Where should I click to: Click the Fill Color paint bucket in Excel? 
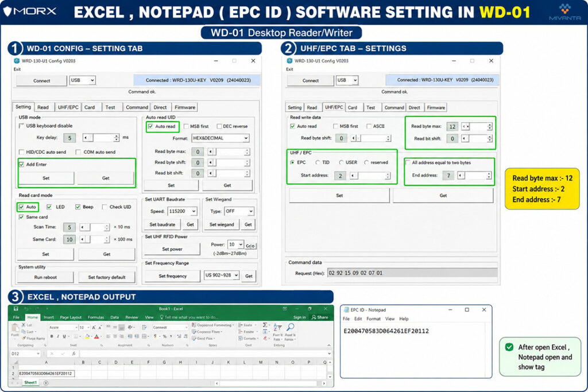coord(87,336)
